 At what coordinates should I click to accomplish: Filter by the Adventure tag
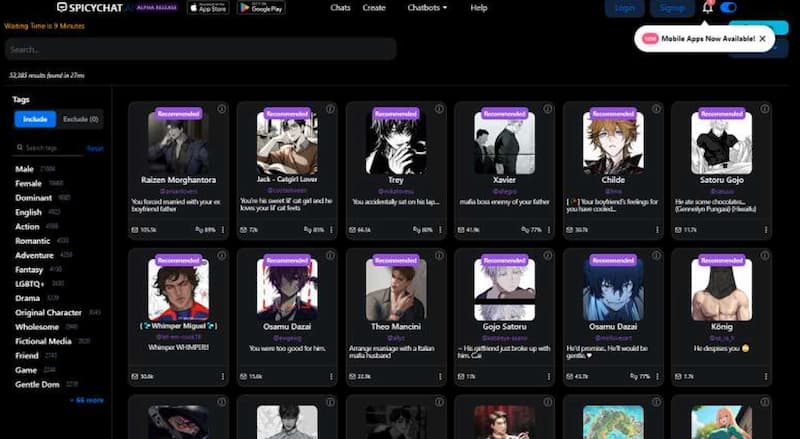tap(34, 255)
